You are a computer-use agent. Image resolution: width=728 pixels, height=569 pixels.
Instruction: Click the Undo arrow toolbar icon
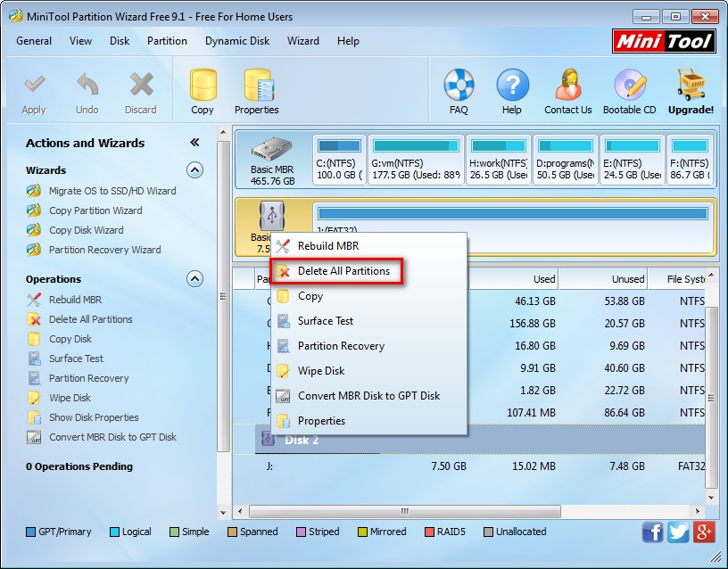87,85
